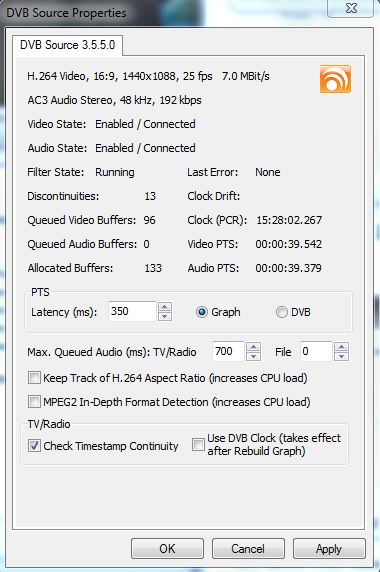
Task: Decrease File max queued audio value
Action: (341, 356)
